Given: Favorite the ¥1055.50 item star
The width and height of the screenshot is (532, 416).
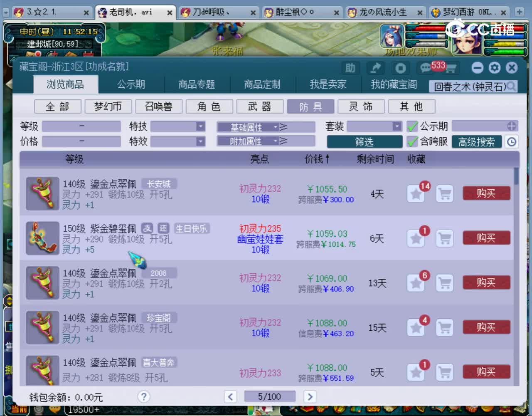Looking at the screenshot, I should [416, 194].
